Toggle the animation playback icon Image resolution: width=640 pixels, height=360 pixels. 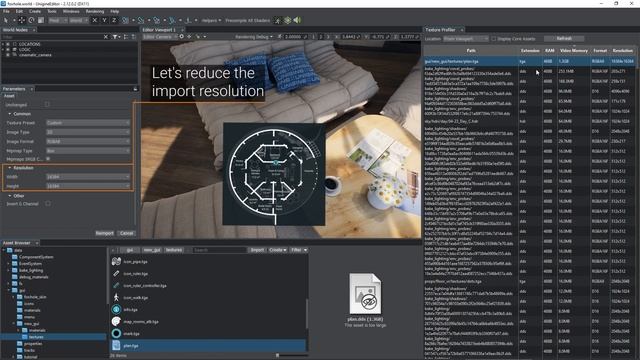(278, 20)
